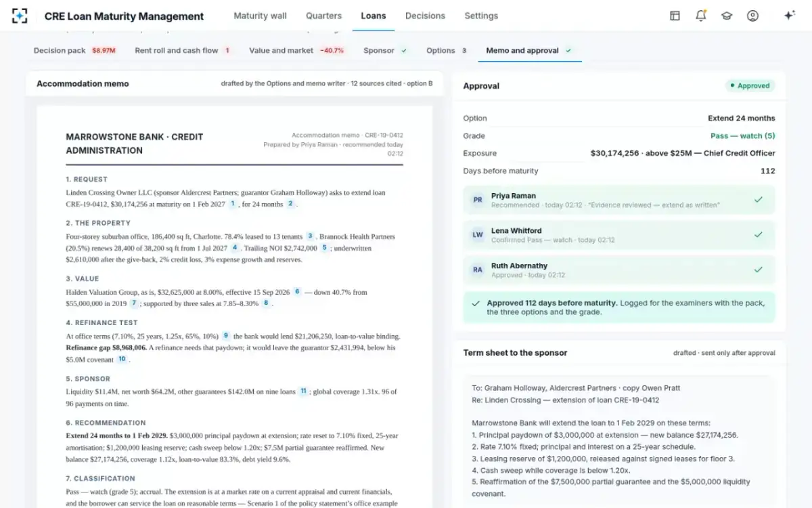Click check mark on Ruth Abernathy row
Screen dimensions: 812x508
(759, 270)
